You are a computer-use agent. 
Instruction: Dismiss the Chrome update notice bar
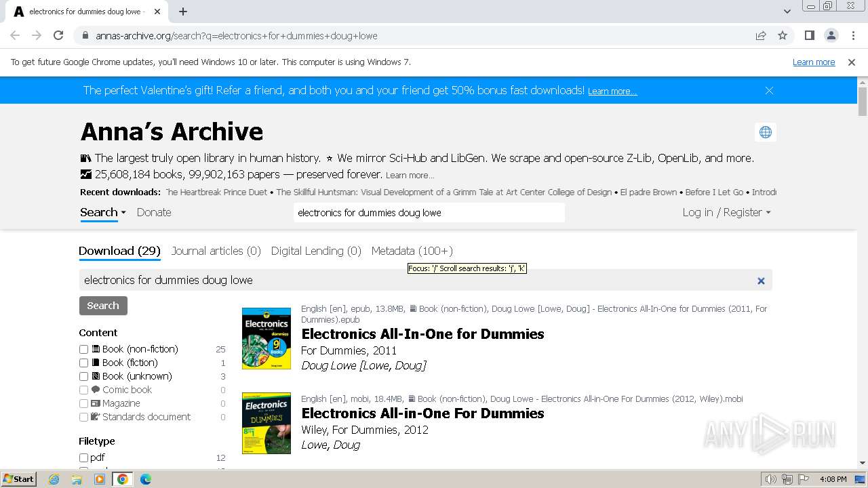(852, 62)
